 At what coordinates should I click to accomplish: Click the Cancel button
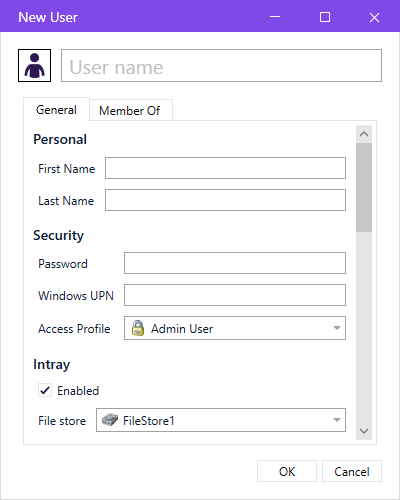pyautogui.click(x=352, y=471)
